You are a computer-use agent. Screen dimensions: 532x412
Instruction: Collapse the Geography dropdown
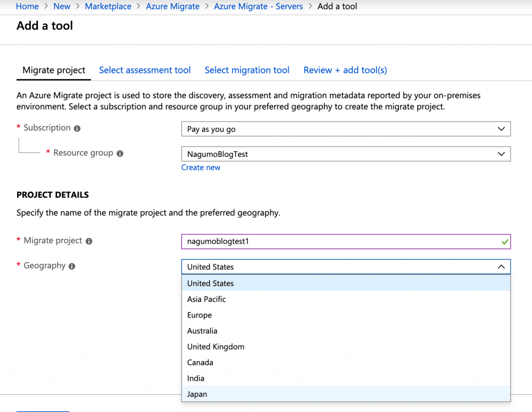click(345, 267)
